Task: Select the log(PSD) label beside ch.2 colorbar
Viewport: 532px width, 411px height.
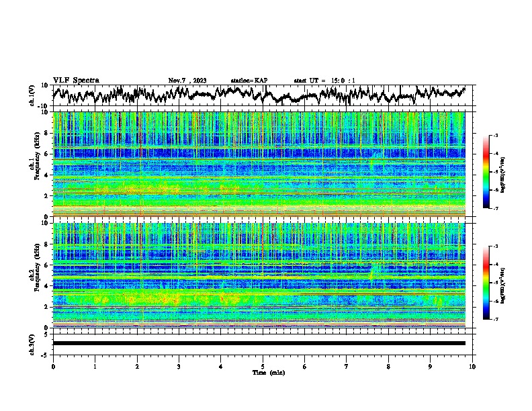Action: 503,285
